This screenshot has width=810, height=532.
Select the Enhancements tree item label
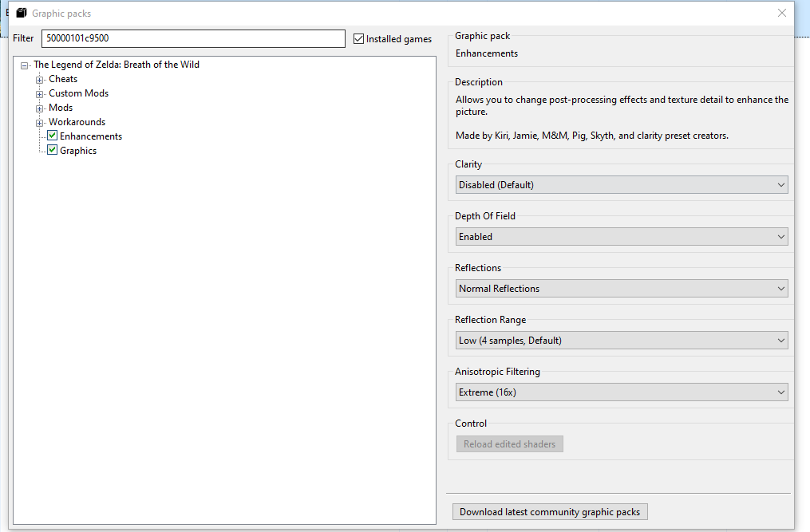[91, 136]
